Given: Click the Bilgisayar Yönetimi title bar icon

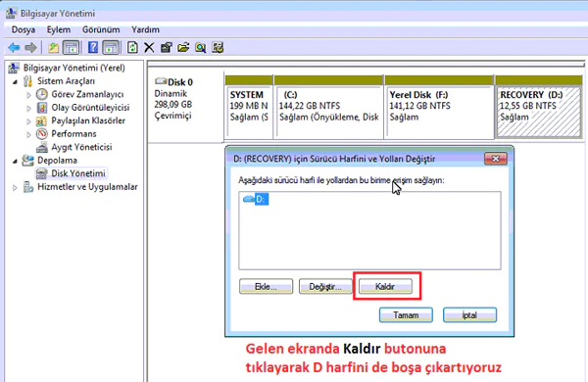Looking at the screenshot, I should [x=11, y=13].
